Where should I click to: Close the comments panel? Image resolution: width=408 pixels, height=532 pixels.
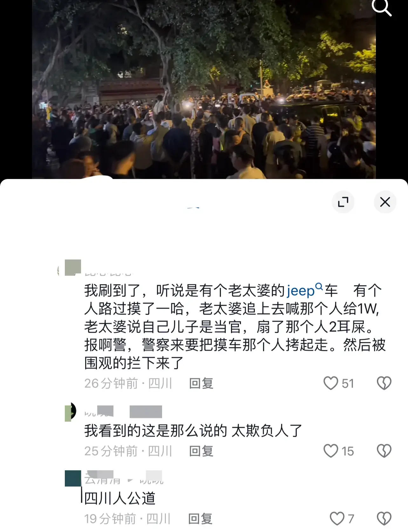[x=385, y=202]
